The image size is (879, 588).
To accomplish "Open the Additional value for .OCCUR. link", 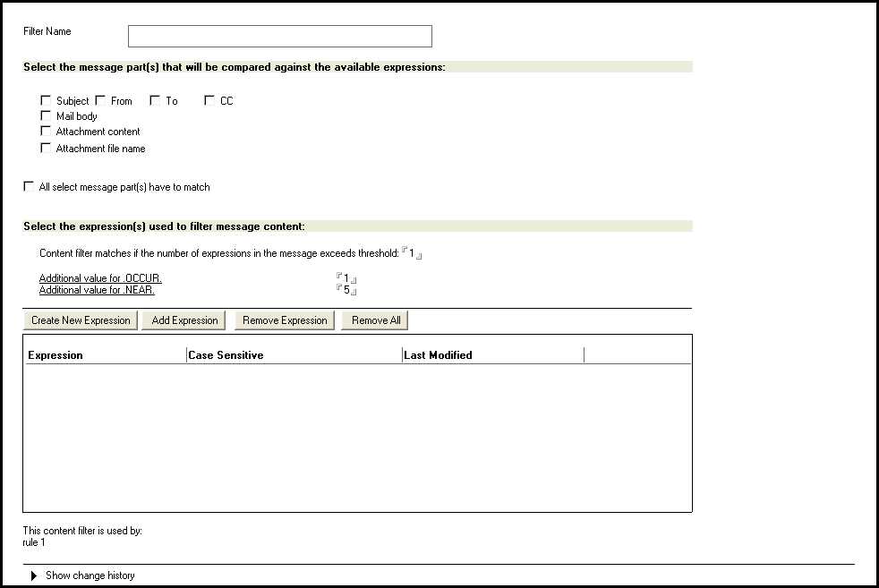I will [100, 278].
